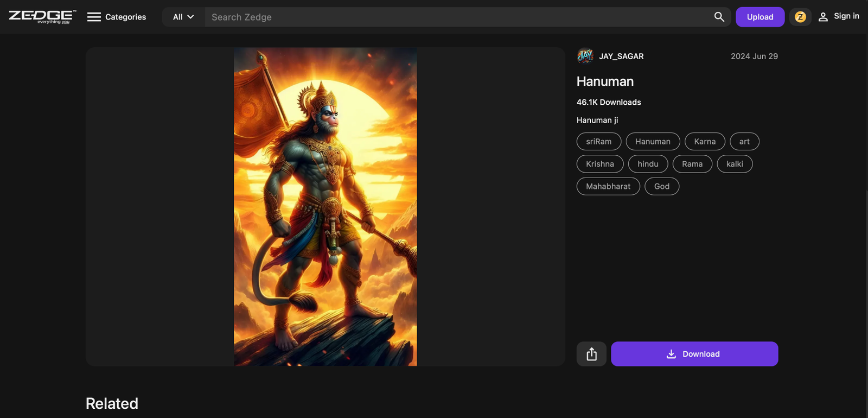This screenshot has height=418, width=868.
Task: Click the Categories menu label
Action: [x=125, y=17]
